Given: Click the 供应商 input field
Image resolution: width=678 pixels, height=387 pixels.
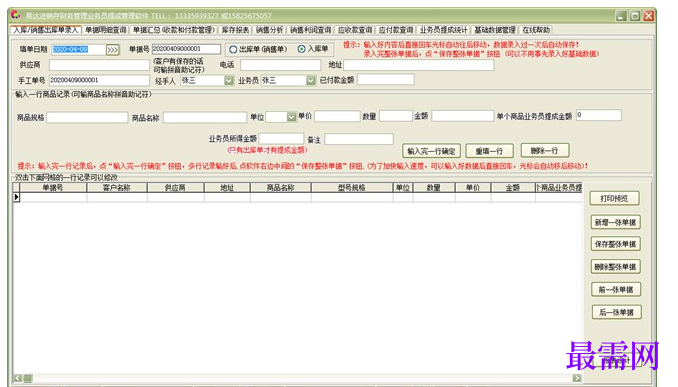Looking at the screenshot, I should pos(99,65).
